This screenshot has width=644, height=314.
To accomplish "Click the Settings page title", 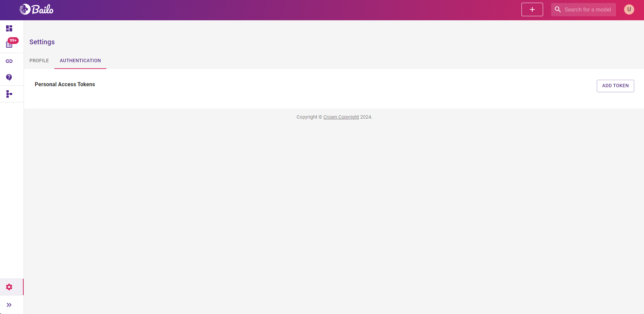I will point(42,42).
